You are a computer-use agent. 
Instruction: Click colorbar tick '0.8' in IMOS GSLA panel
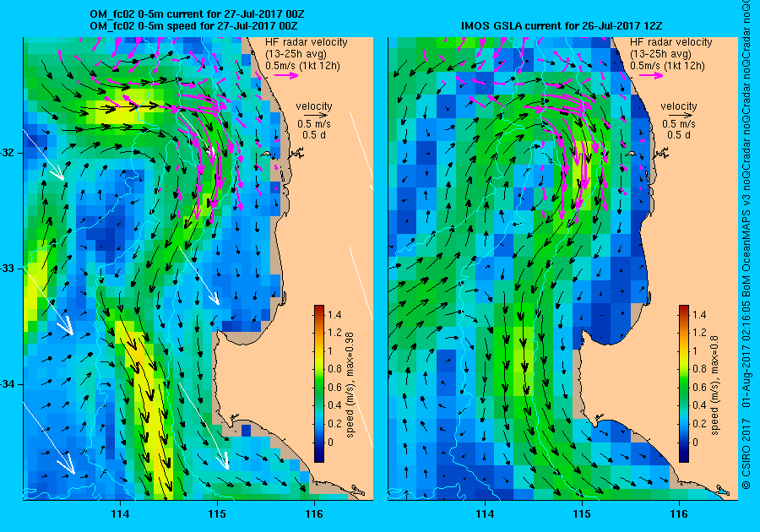[x=699, y=369]
